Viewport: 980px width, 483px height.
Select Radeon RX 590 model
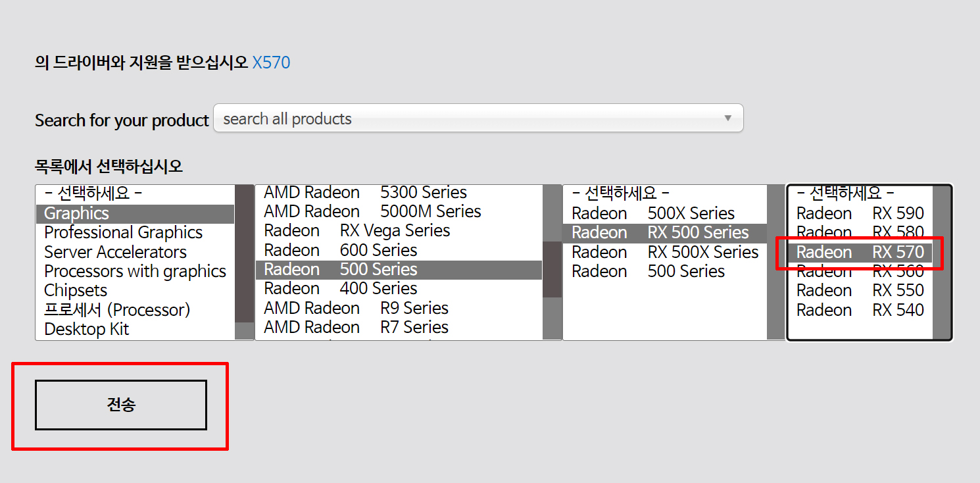coord(860,213)
